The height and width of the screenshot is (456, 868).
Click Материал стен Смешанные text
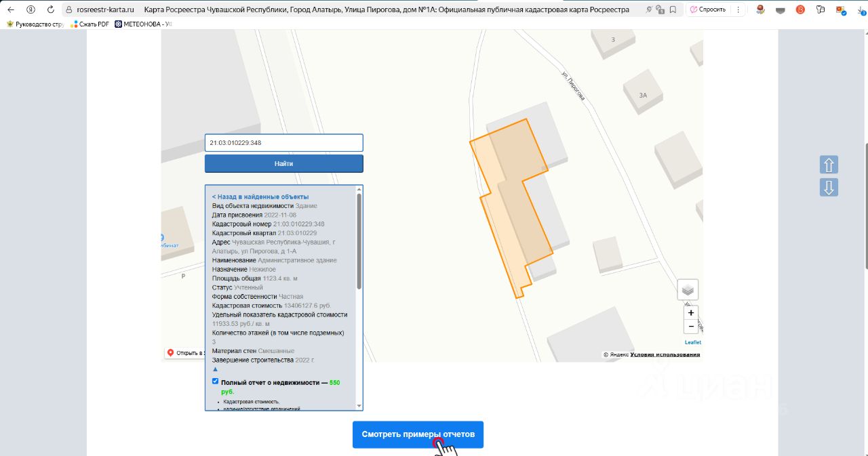[253, 351]
